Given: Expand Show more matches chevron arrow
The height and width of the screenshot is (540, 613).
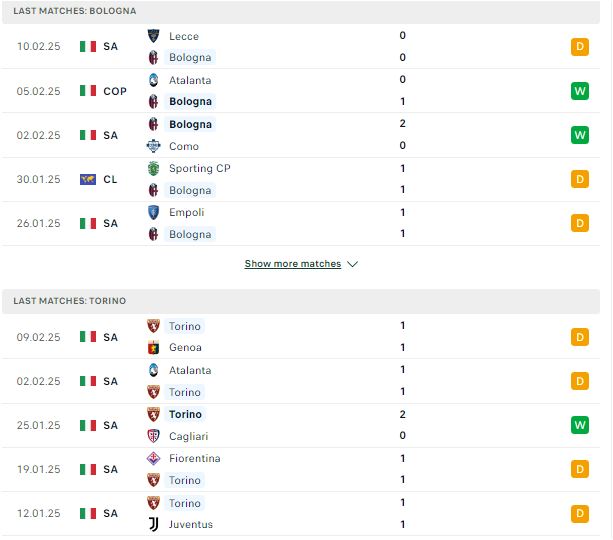Looking at the screenshot, I should [352, 264].
